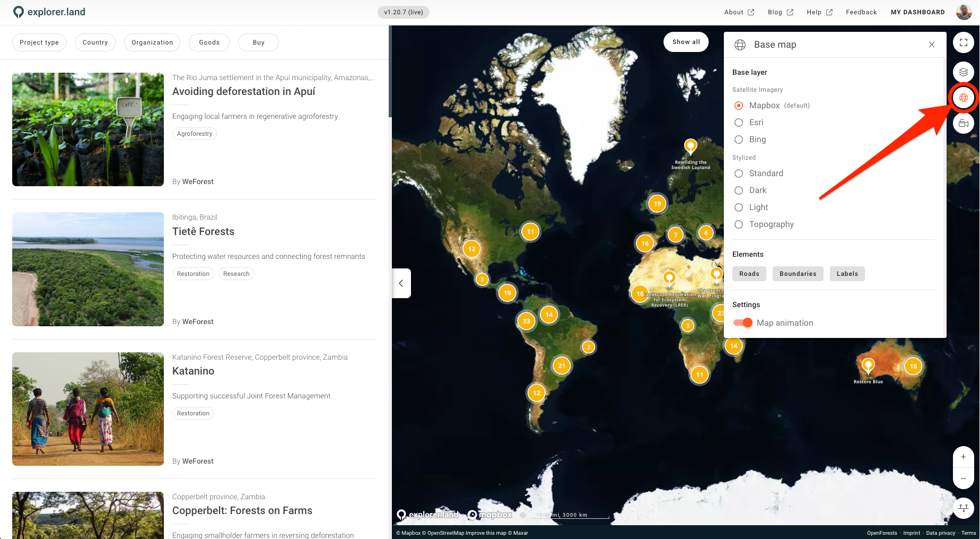Image resolution: width=980 pixels, height=539 pixels.
Task: Click the fullscreen map icon
Action: 963,42
